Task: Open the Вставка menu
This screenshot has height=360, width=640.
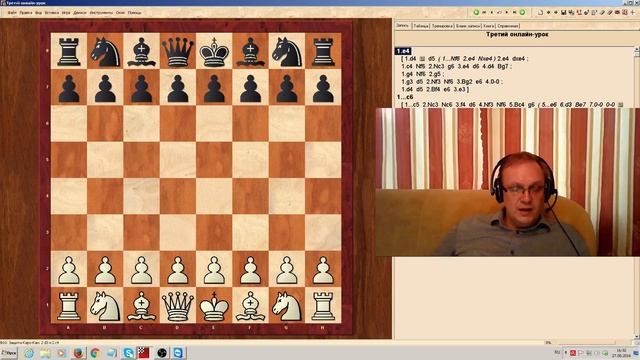Action: point(52,13)
